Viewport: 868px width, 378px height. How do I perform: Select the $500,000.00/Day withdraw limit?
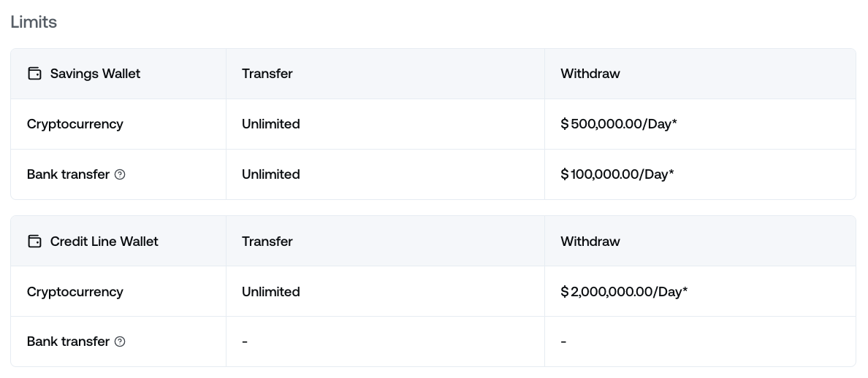(x=619, y=124)
